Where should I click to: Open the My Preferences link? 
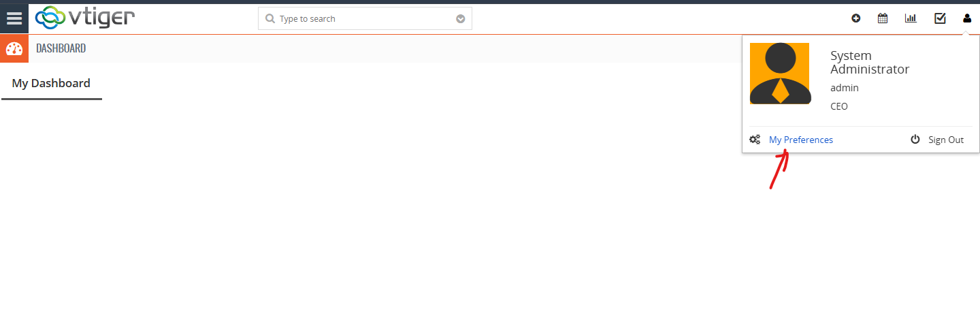[x=801, y=140]
